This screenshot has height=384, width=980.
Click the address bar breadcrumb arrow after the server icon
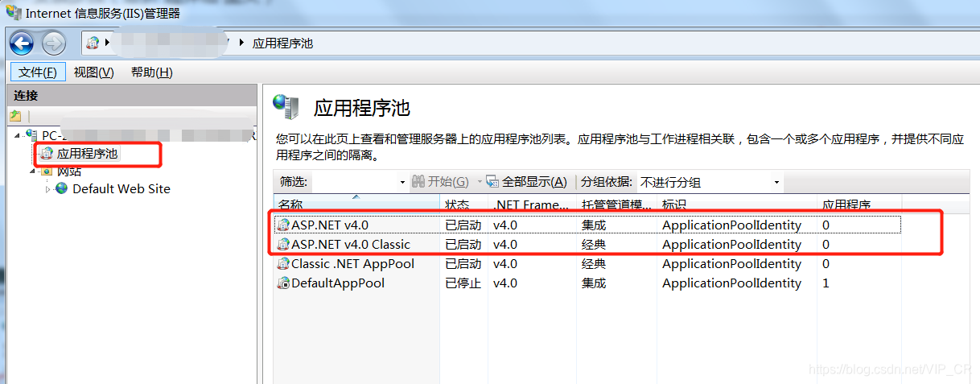coord(107,43)
